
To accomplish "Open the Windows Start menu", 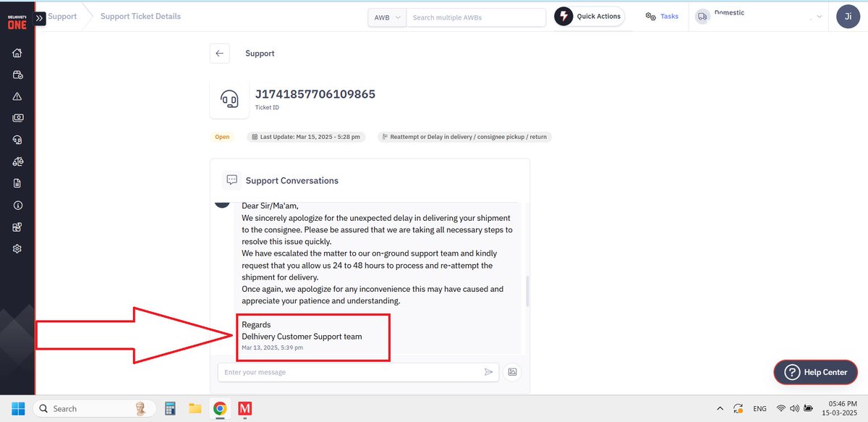I will (17, 409).
